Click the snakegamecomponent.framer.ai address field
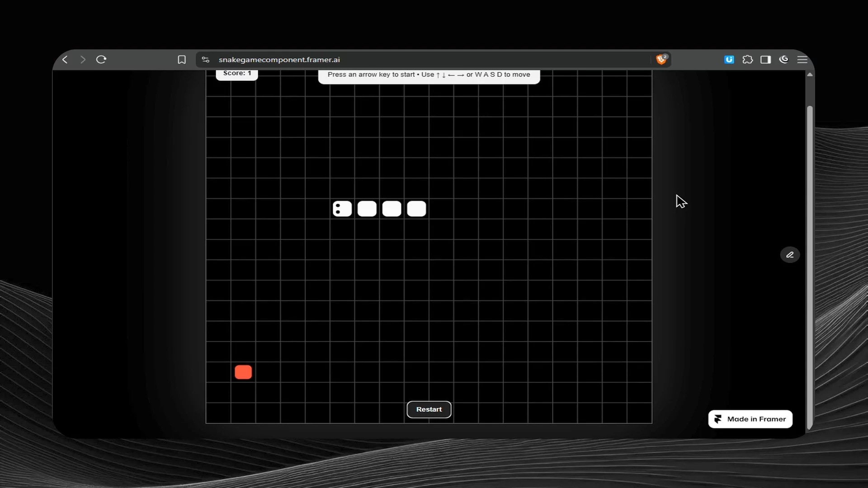The width and height of the screenshot is (868, 488). 433,60
